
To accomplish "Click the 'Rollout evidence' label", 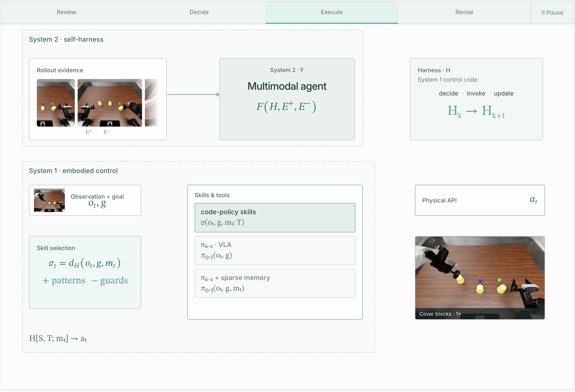I will (60, 70).
